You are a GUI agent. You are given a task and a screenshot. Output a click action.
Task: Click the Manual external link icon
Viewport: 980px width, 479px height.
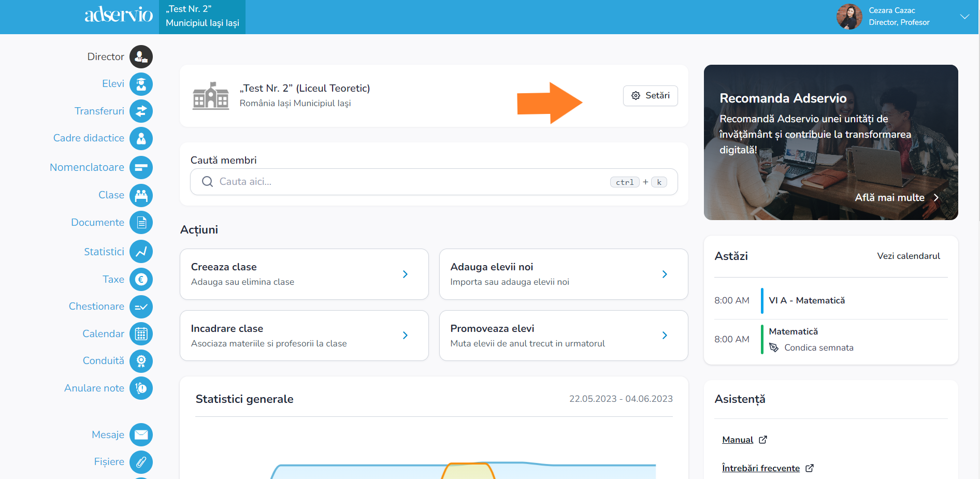[763, 440]
